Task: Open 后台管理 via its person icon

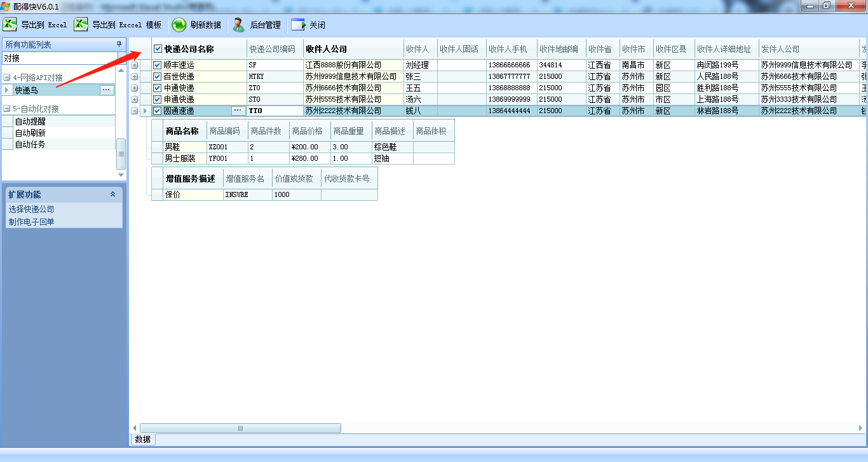Action: (239, 25)
